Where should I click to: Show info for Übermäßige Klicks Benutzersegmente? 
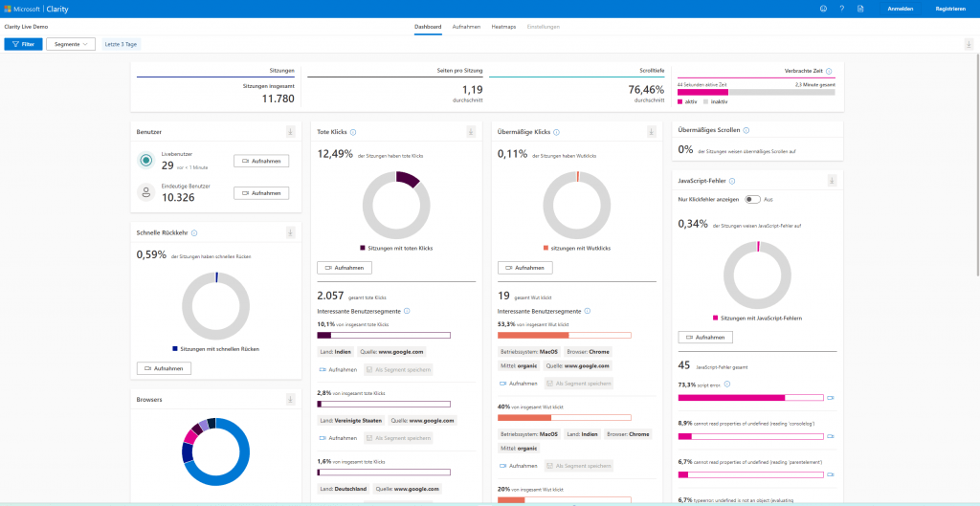(587, 311)
